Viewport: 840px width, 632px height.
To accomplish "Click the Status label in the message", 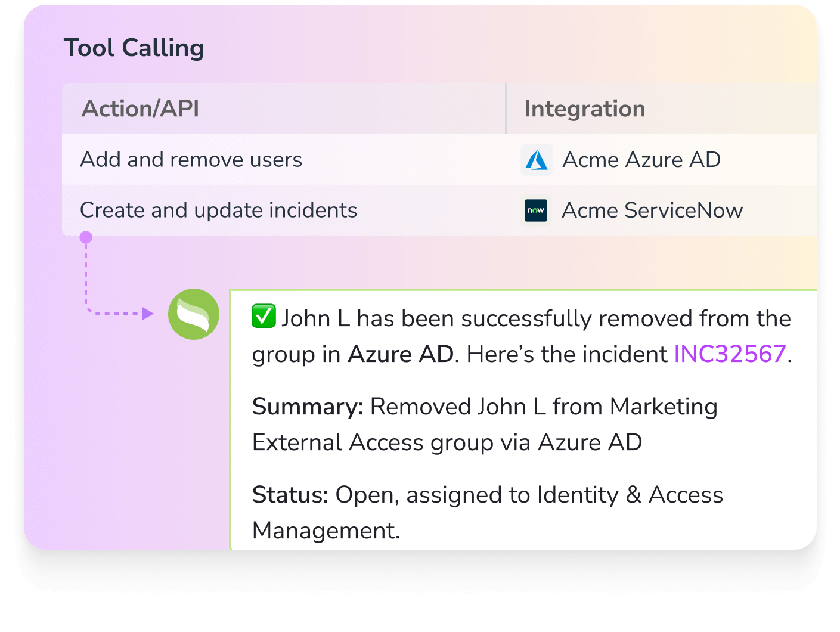I will [x=290, y=495].
